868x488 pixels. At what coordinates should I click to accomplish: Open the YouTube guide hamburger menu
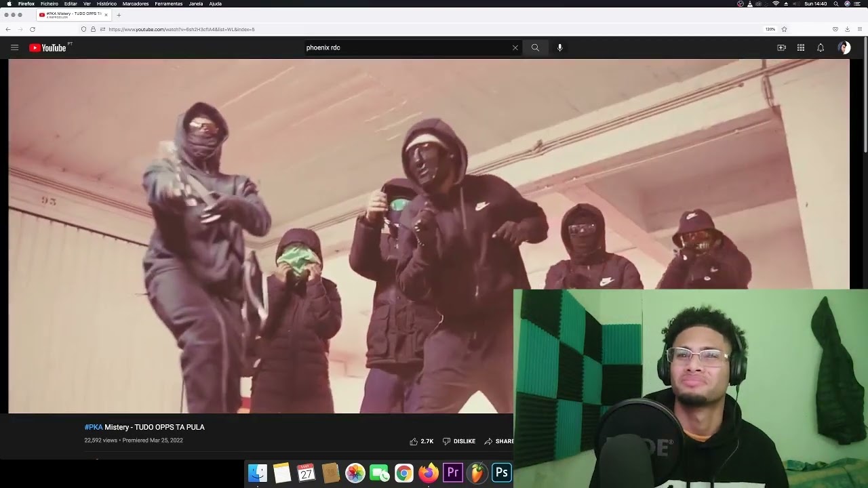tap(14, 47)
